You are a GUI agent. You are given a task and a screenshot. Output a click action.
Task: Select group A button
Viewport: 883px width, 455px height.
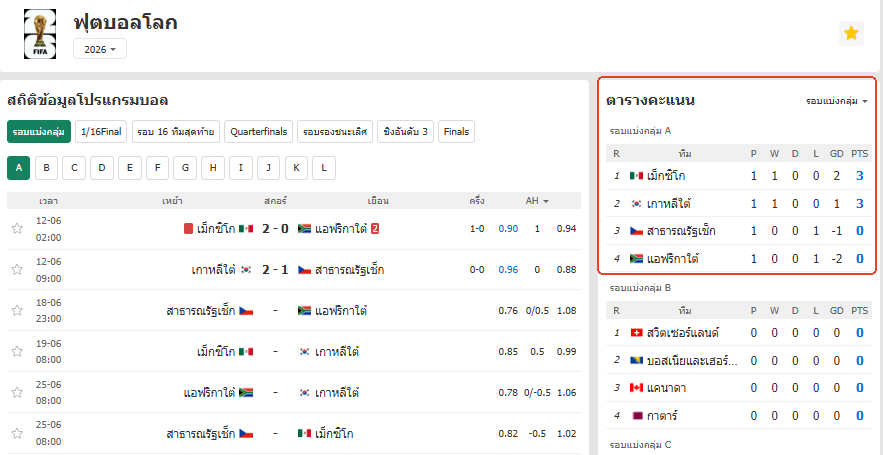[19, 168]
